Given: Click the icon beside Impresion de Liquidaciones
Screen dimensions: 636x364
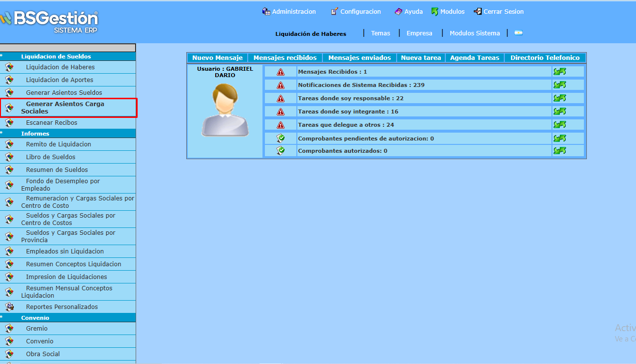Looking at the screenshot, I should pyautogui.click(x=9, y=277).
